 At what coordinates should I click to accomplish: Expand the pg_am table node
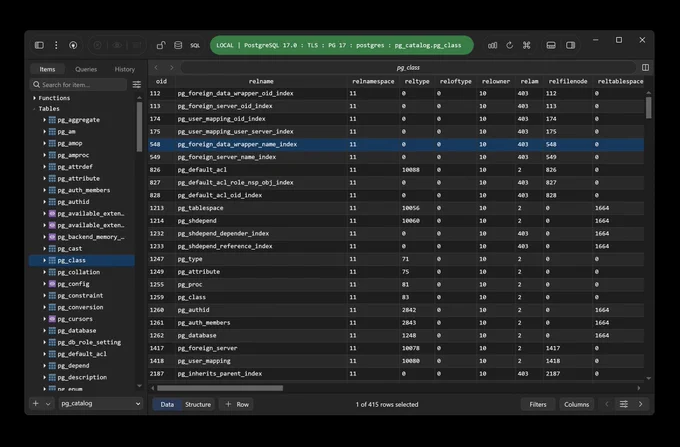pos(44,131)
